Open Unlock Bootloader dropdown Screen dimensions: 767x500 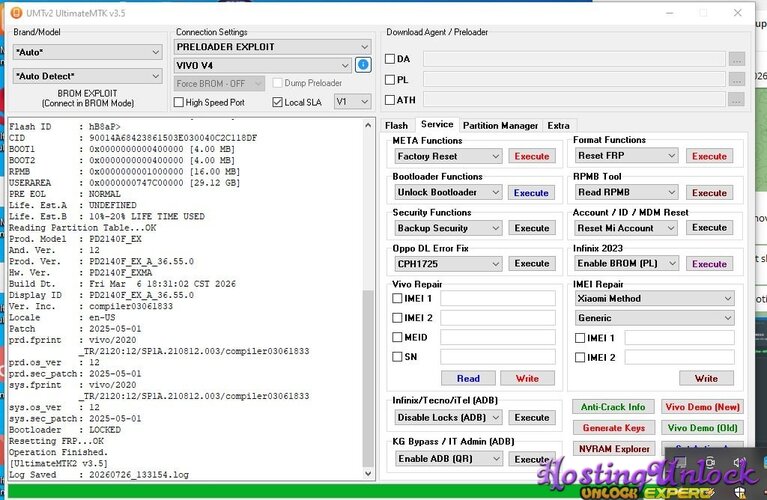449,192
